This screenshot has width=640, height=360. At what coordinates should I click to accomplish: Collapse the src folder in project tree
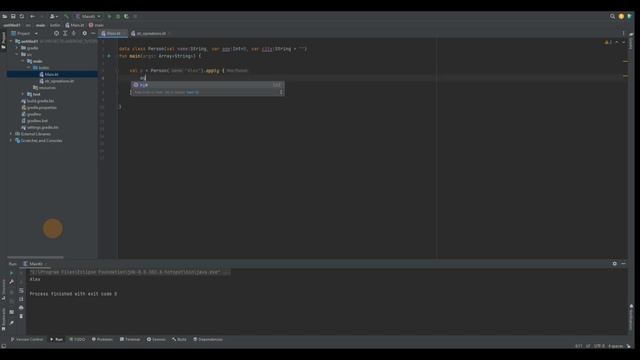(x=17, y=54)
